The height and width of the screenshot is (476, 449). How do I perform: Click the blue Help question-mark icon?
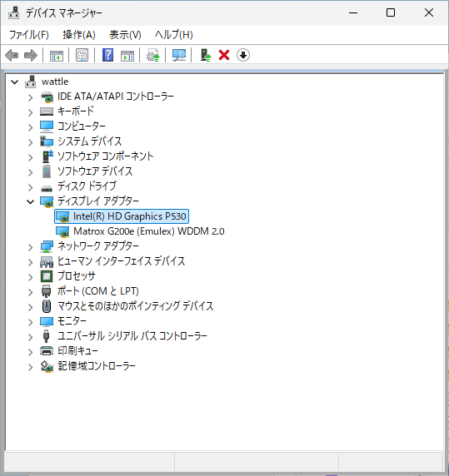pos(107,55)
